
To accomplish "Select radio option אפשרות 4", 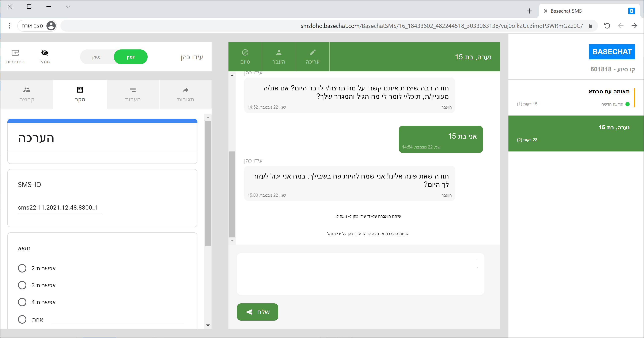I will coord(22,302).
